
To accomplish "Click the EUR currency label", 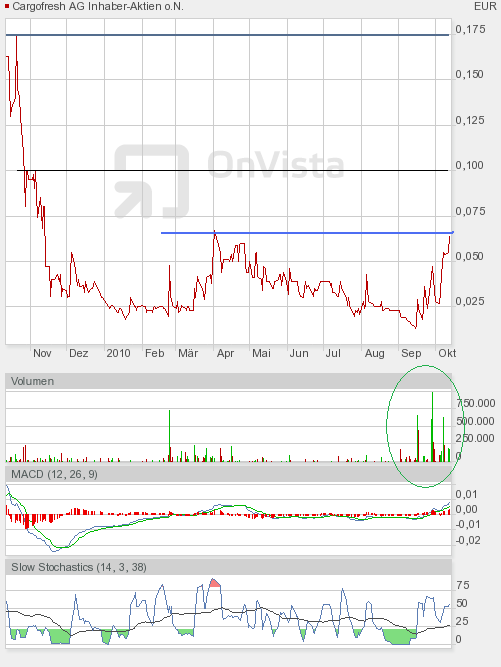I will coord(485,6).
